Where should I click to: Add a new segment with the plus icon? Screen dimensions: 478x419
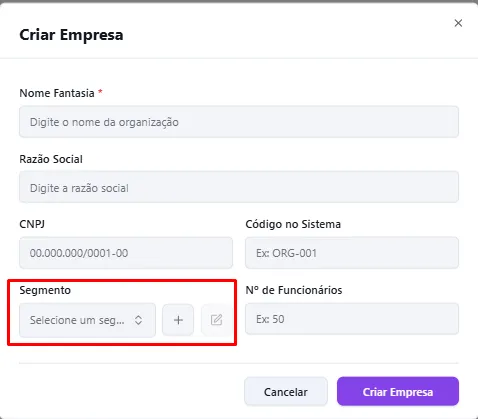click(x=178, y=320)
